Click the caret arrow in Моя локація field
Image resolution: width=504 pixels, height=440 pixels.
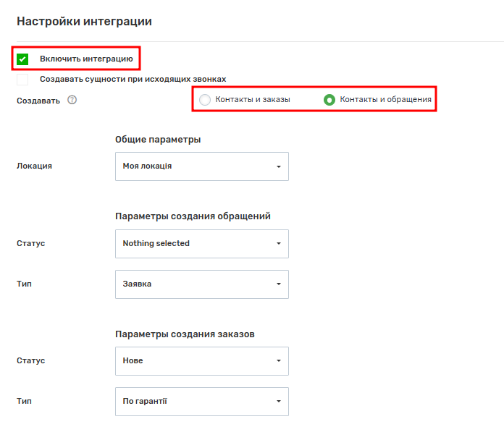click(x=278, y=166)
